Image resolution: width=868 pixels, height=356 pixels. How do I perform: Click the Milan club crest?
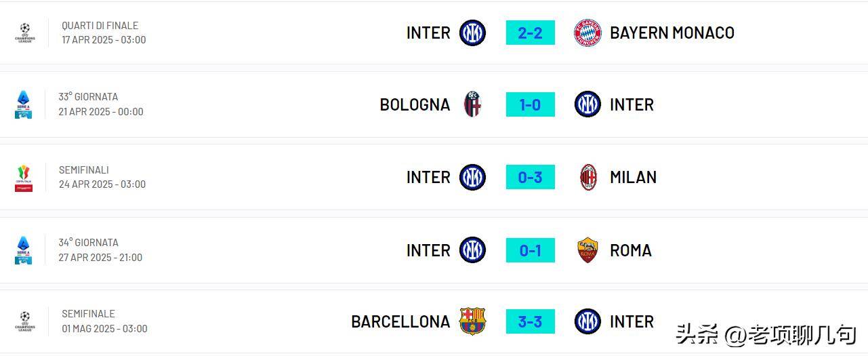(x=588, y=178)
